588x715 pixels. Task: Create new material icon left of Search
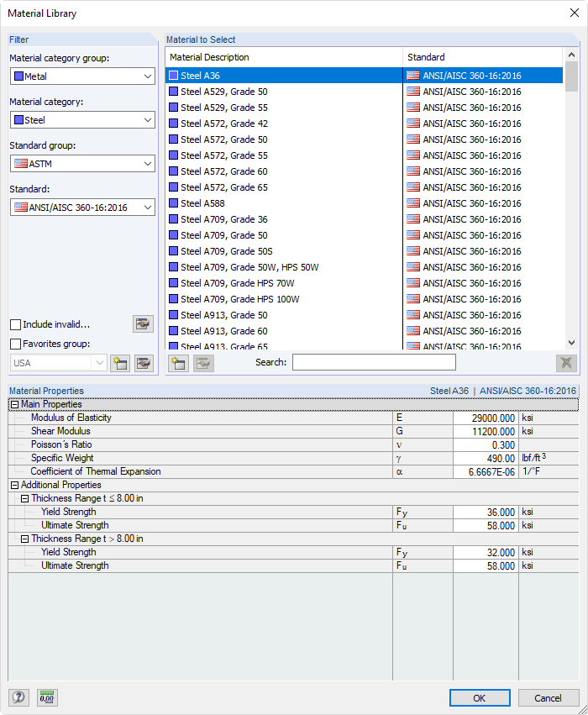tap(178, 363)
